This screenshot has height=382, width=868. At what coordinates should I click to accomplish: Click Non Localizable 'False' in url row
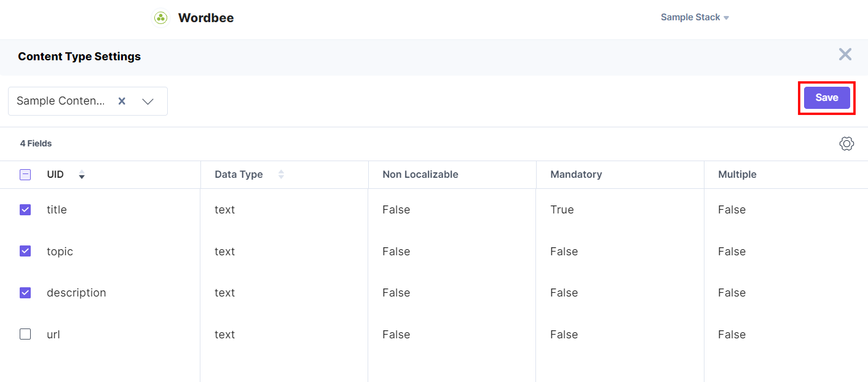tap(396, 335)
